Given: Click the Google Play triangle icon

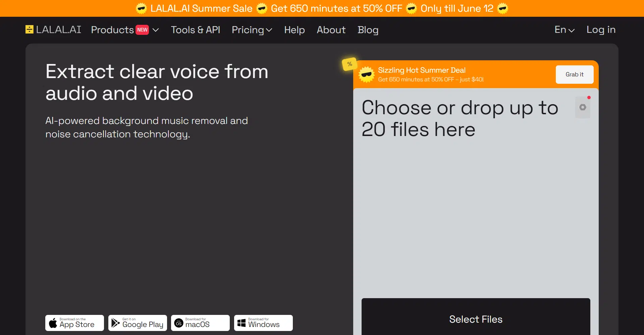Looking at the screenshot, I should pyautogui.click(x=115, y=323).
